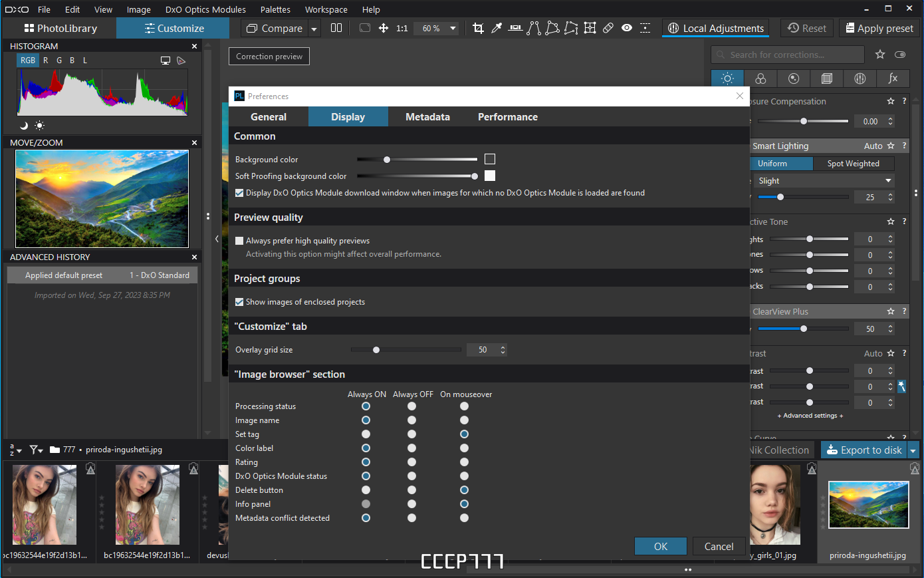The image size is (924, 578).
Task: Click the Apply preset button
Action: coord(879,28)
